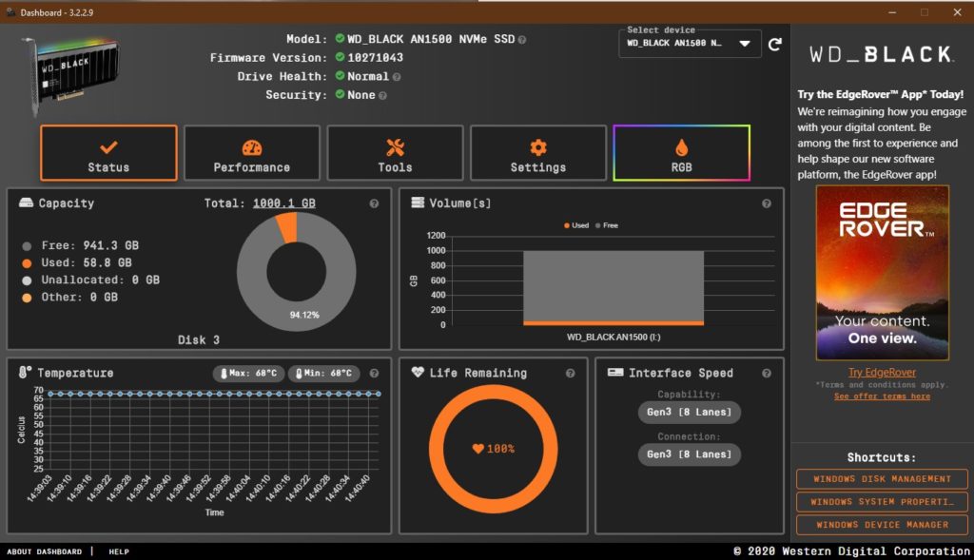Click About Dashboard in footer

44,551
